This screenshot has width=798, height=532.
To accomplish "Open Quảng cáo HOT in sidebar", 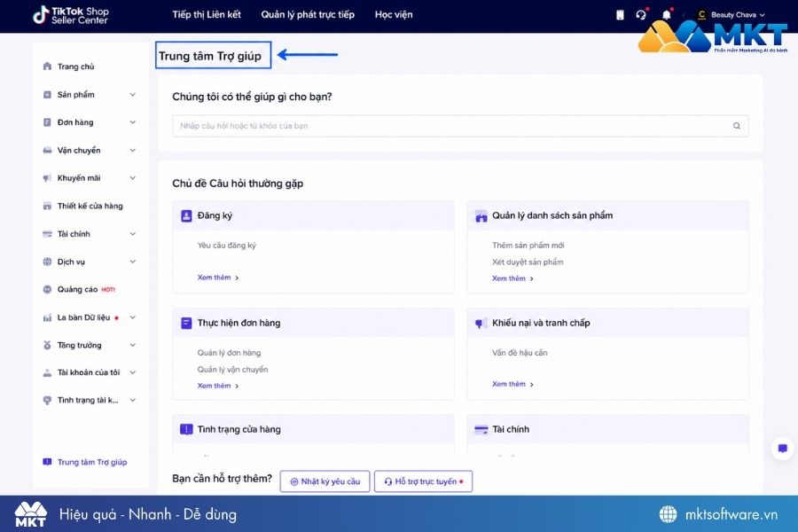I will [87, 289].
